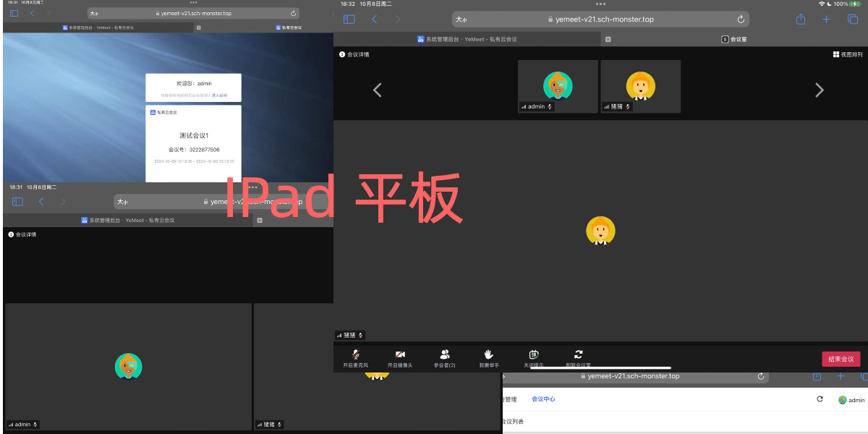Turn on the camera via 开启摄像头 toggle

(x=400, y=353)
